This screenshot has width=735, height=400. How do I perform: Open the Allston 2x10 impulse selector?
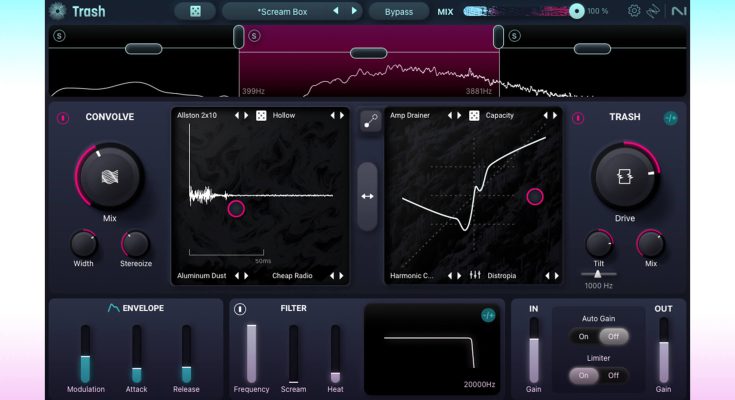pos(196,116)
